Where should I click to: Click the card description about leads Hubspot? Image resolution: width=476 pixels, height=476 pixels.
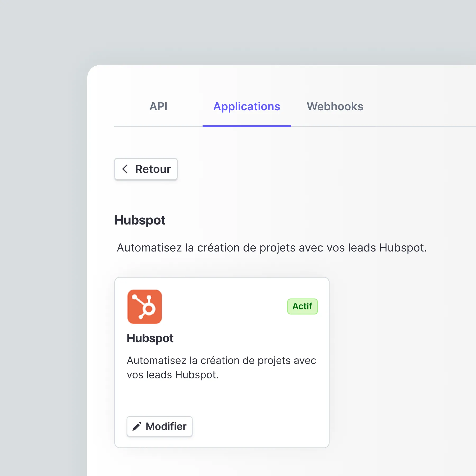pos(221,368)
